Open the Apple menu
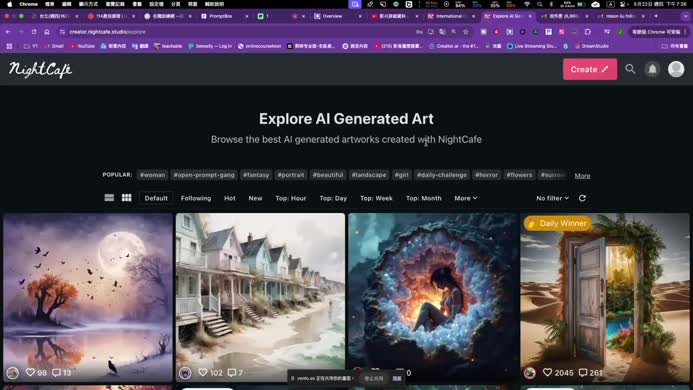The height and width of the screenshot is (390, 693). coord(9,4)
